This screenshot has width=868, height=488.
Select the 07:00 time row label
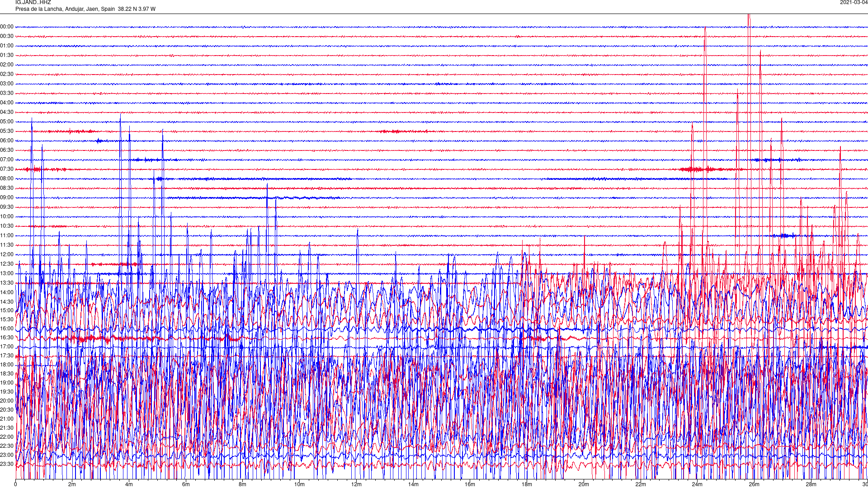tap(7, 160)
